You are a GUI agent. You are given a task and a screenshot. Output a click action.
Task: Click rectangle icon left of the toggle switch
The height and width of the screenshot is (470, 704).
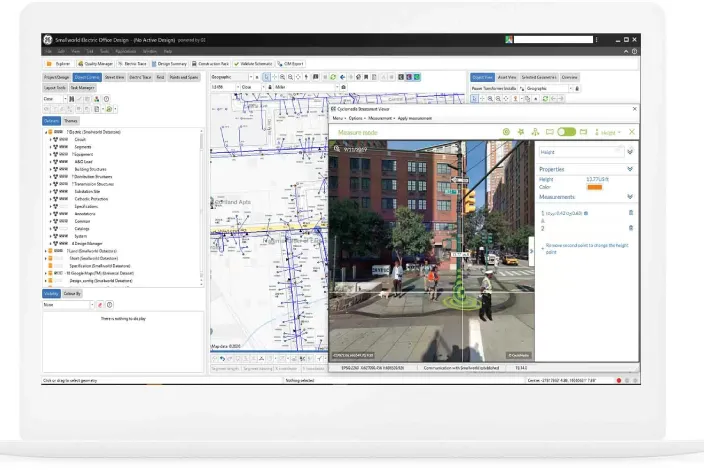pos(550,132)
